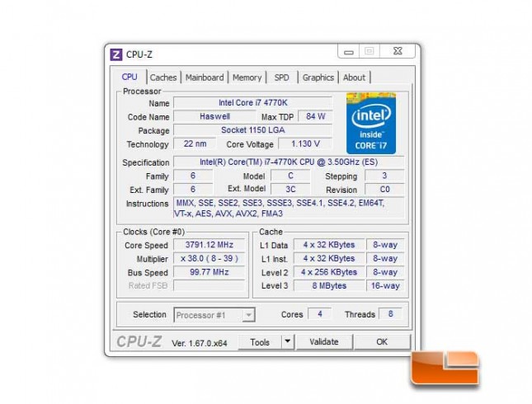Open the Tools dropdown arrow
This screenshot has width=532, height=404.
[x=288, y=341]
